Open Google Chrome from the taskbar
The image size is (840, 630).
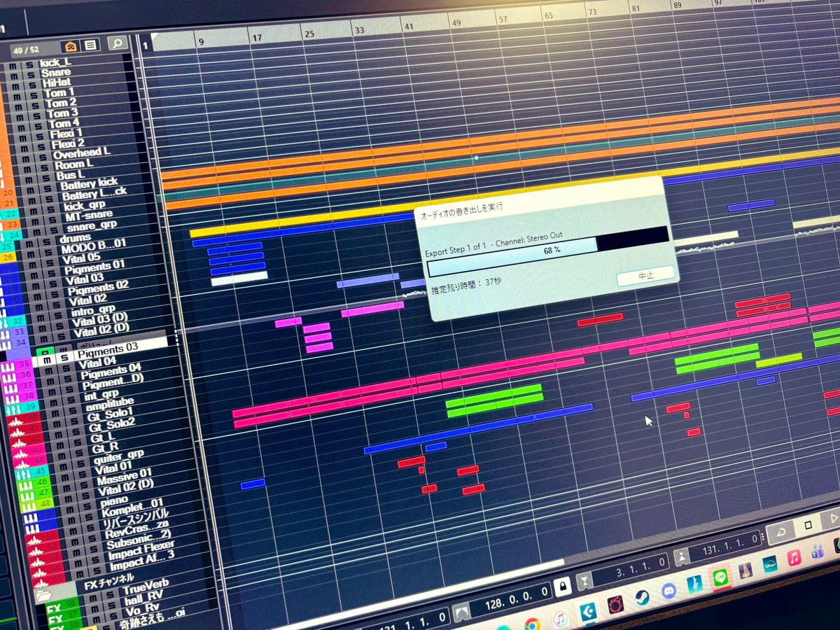click(533, 623)
